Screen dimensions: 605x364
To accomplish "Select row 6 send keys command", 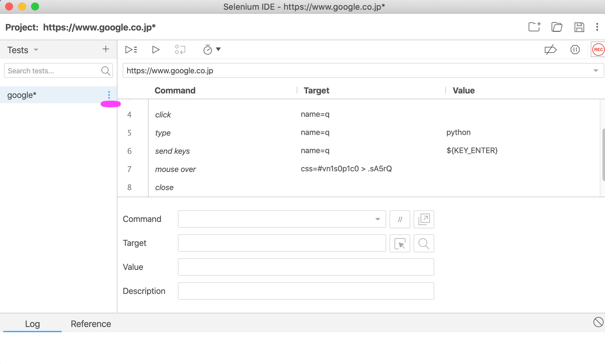I will click(x=359, y=151).
